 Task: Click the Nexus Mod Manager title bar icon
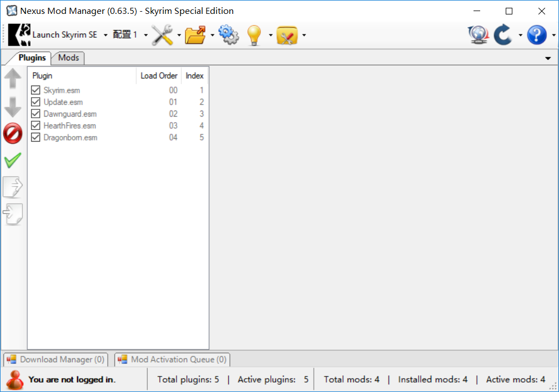tap(12, 11)
